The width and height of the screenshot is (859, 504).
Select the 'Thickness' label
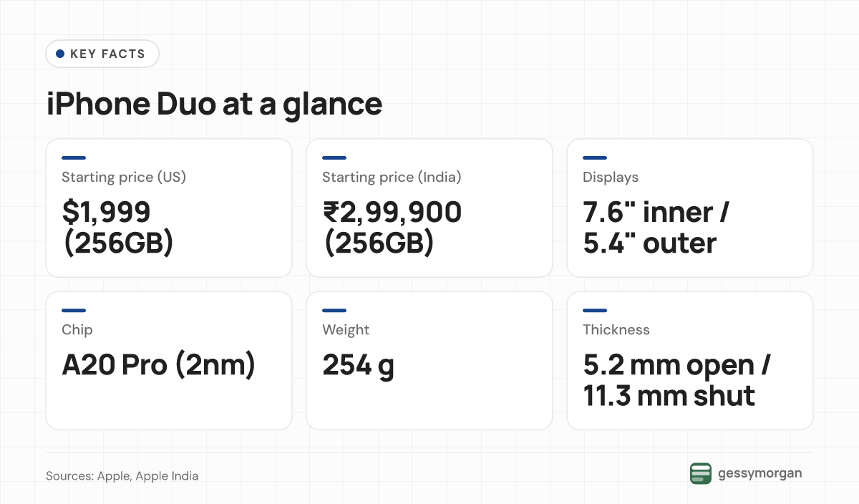(616, 330)
